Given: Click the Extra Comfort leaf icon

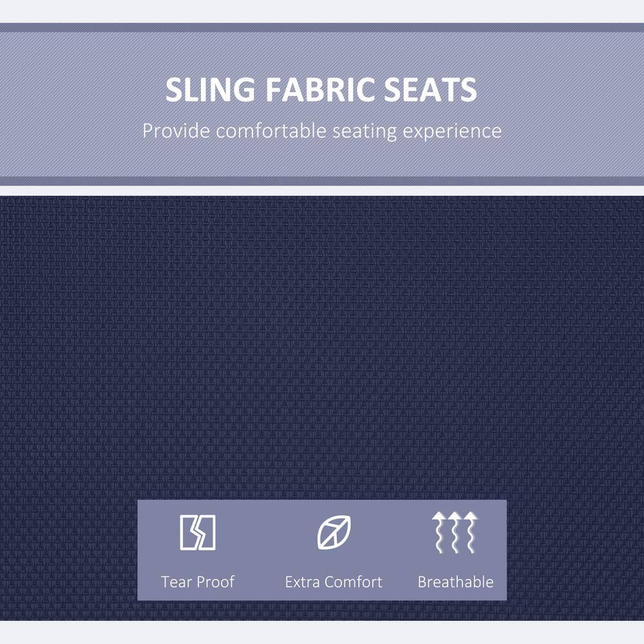Looking at the screenshot, I should (x=334, y=533).
